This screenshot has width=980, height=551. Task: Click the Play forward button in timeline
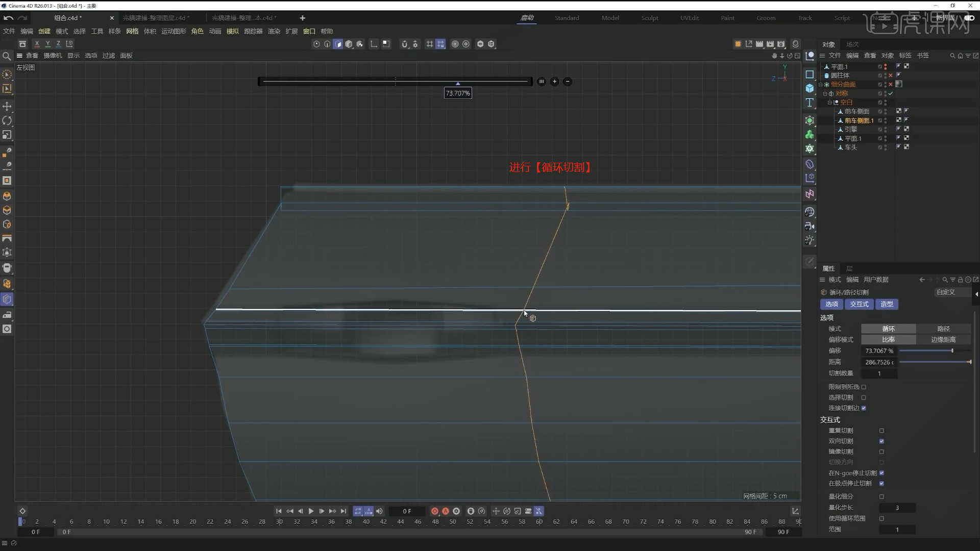coord(311,511)
